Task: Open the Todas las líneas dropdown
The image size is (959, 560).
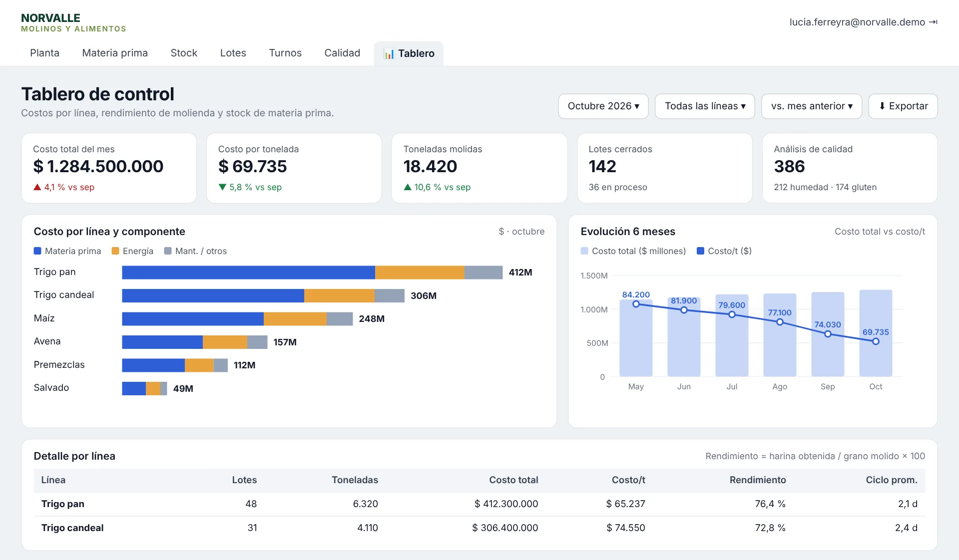Action: tap(705, 106)
